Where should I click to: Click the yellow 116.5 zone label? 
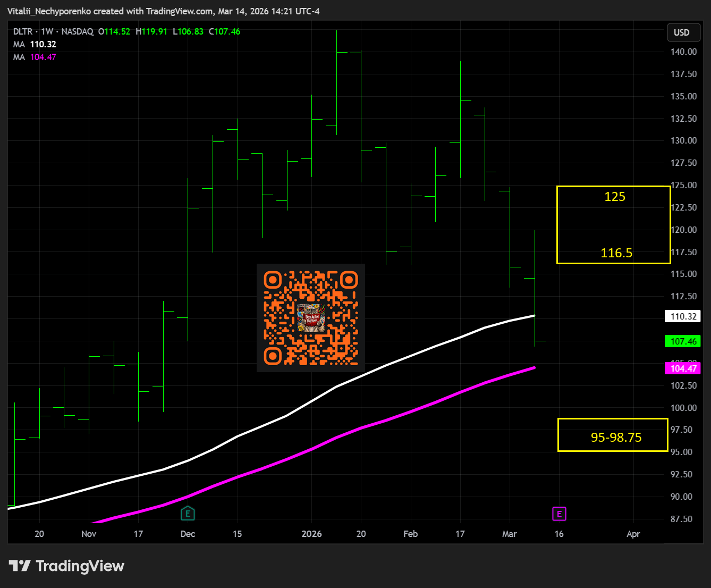pos(616,253)
